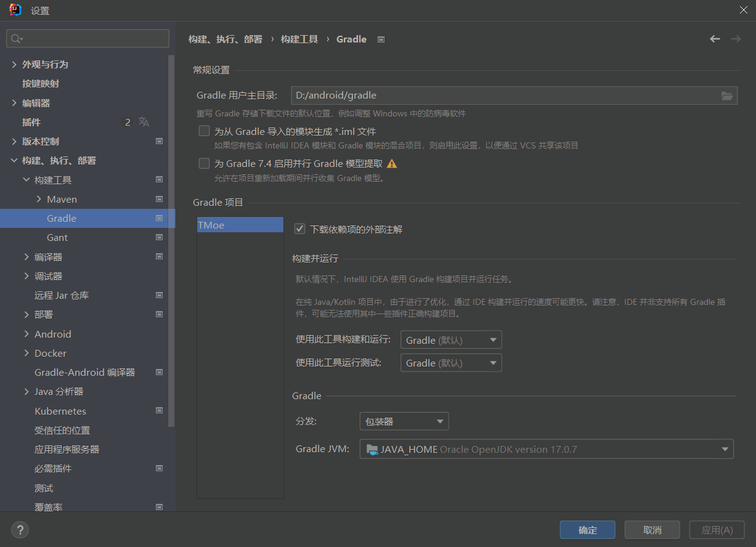Image resolution: width=756 pixels, height=547 pixels.
Task: Click project-level icon beside 构建工具
Action: pos(159,180)
